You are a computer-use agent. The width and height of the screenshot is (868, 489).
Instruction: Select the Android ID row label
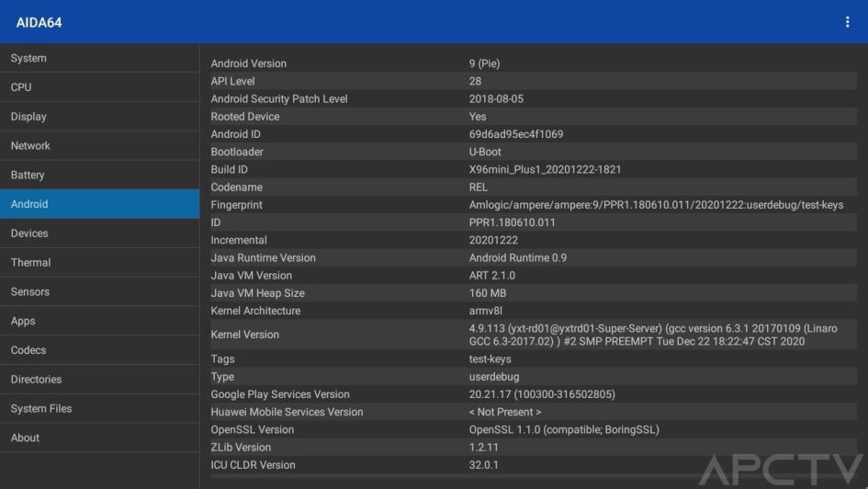(x=235, y=134)
